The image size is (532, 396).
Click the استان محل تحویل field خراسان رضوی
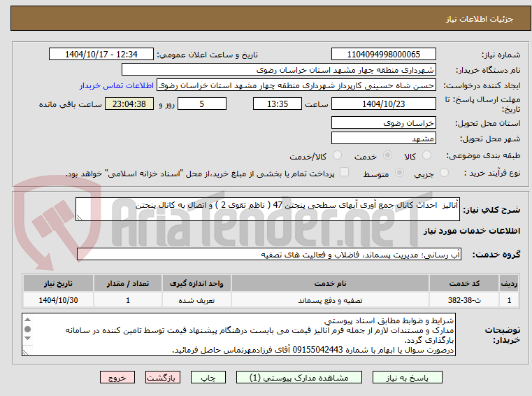click(383, 123)
